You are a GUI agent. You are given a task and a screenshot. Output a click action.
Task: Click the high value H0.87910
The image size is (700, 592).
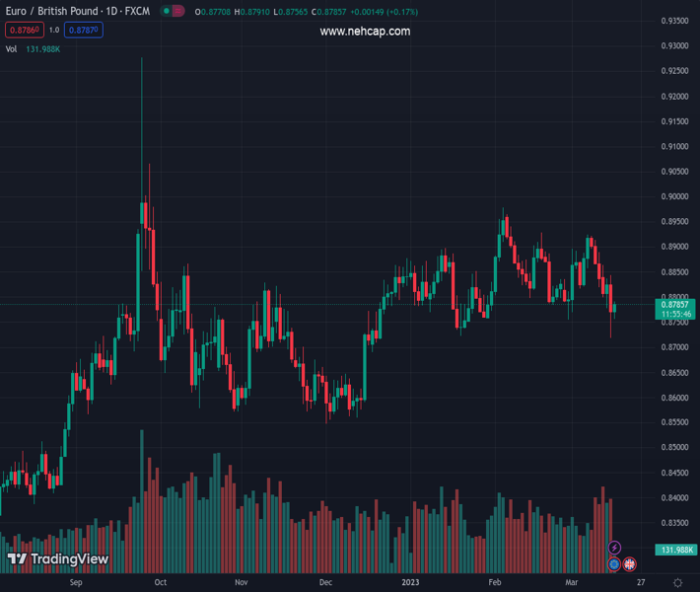252,12
